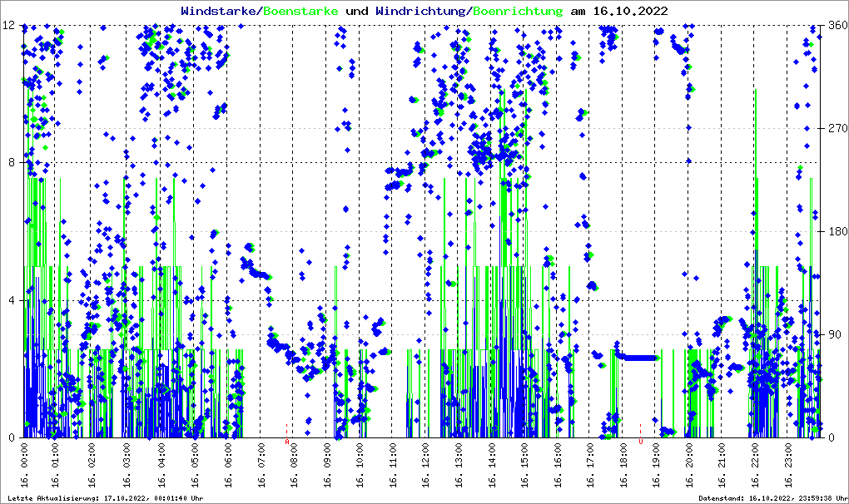
Task: Click the red sunrise marker 'A' on the time axis
Action: pos(287,442)
